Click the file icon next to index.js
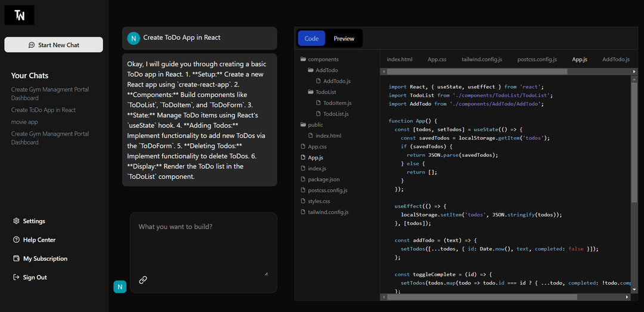 tap(304, 168)
